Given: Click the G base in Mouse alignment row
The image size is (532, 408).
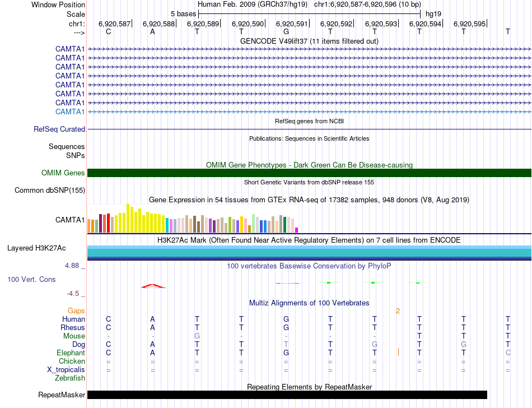Looking at the screenshot, I should [x=197, y=336].
